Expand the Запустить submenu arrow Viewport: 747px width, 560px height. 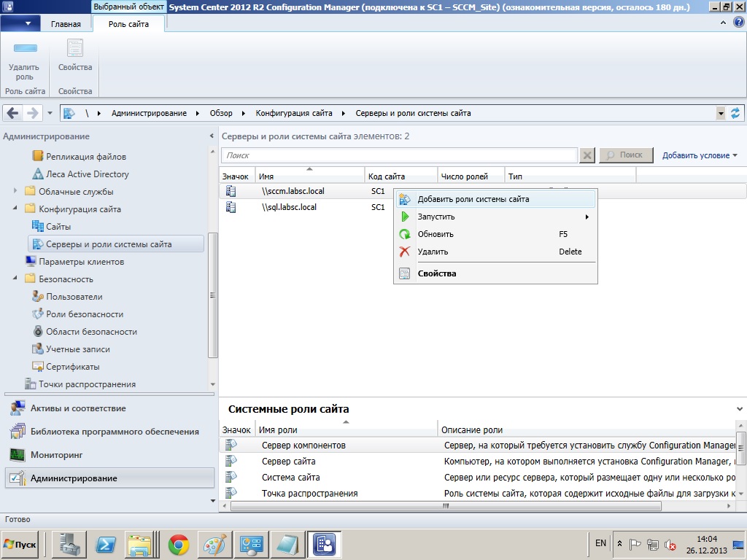(x=587, y=217)
